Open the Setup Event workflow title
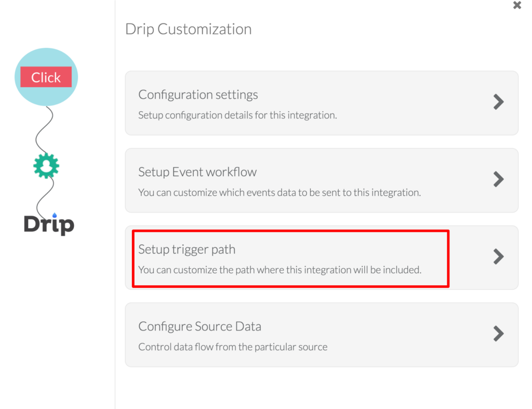Image resolution: width=532 pixels, height=409 pixels. tap(197, 172)
